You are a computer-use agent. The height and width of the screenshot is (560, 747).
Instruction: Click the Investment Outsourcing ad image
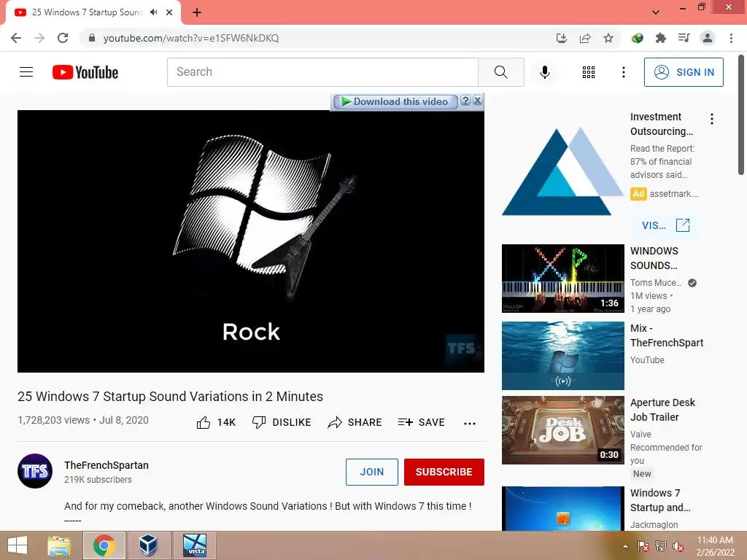point(562,171)
